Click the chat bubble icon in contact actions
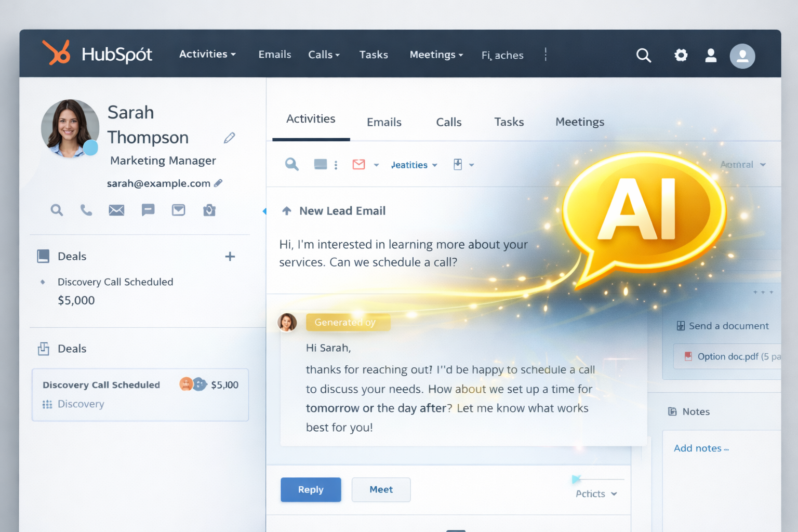 click(148, 210)
